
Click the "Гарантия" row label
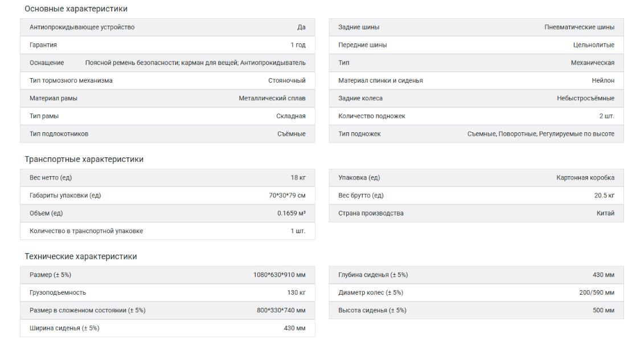(43, 45)
